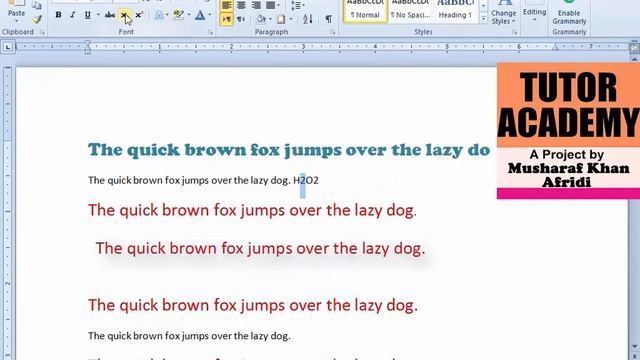This screenshot has height=360, width=640.
Task: Apply Text Highlight Color
Action: (178, 15)
